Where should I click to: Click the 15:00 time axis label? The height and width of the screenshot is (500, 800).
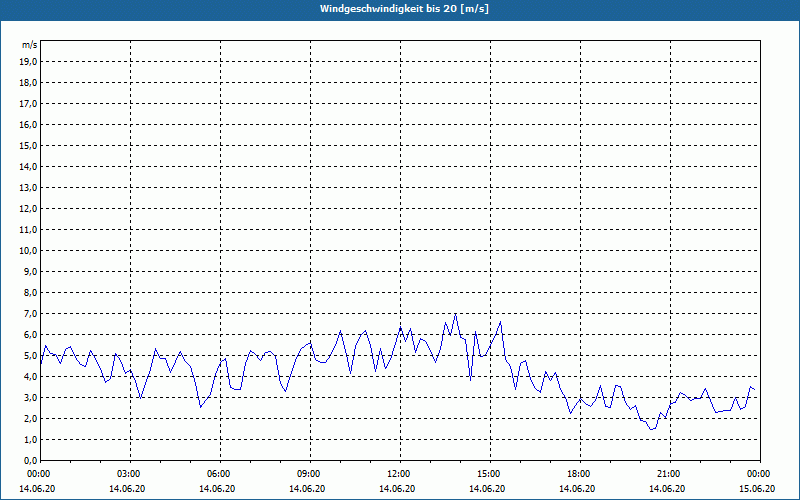490,474
